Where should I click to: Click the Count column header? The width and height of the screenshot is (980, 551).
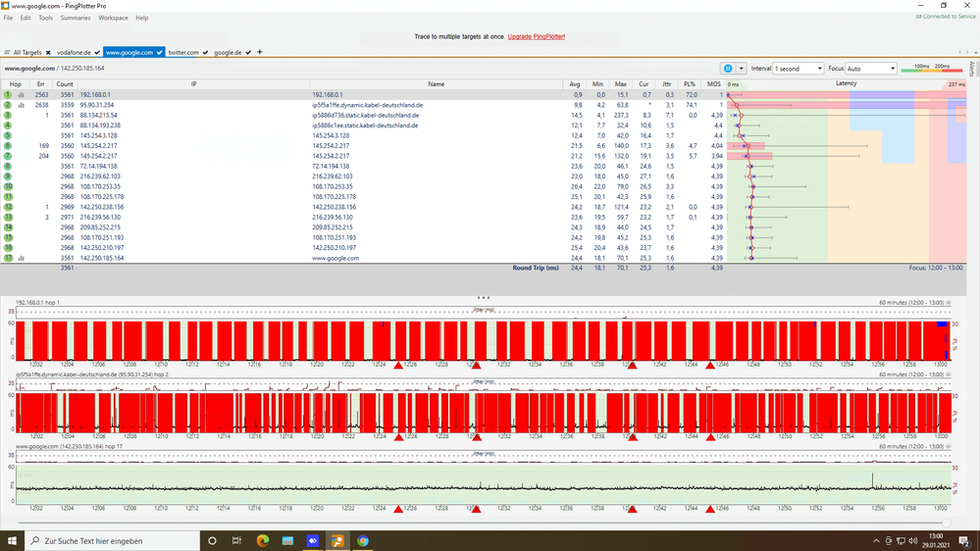[65, 83]
